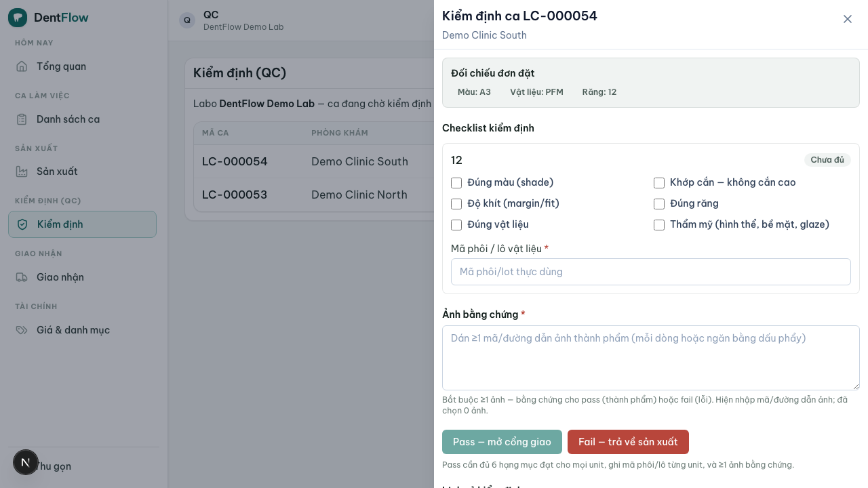The height and width of the screenshot is (488, 868).
Task: Click the Kiểm định (QC) page heading
Action: click(239, 73)
